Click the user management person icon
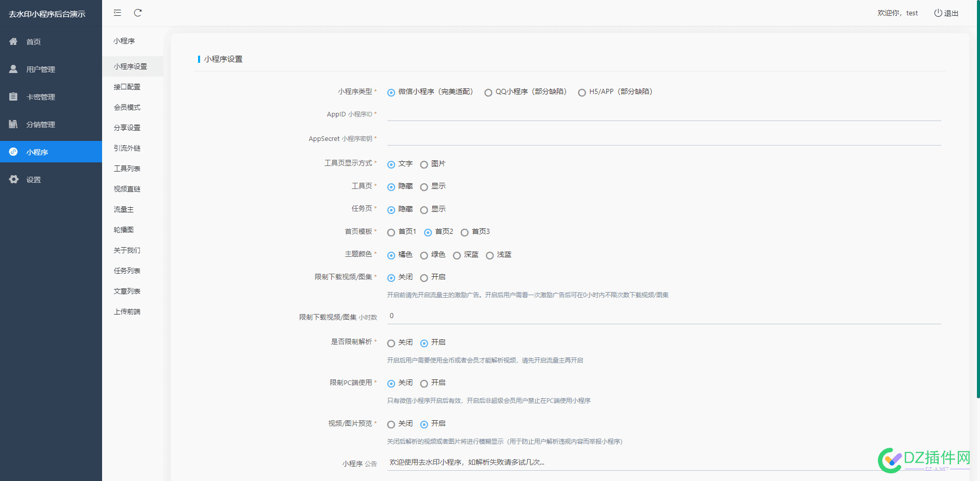980x481 pixels. coord(13,69)
